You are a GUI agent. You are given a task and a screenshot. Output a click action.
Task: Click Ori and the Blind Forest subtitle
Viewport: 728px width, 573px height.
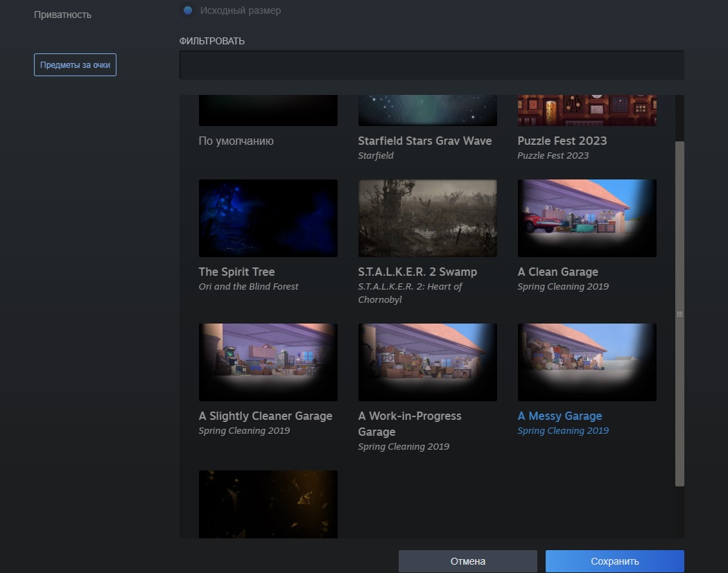pyautogui.click(x=248, y=286)
